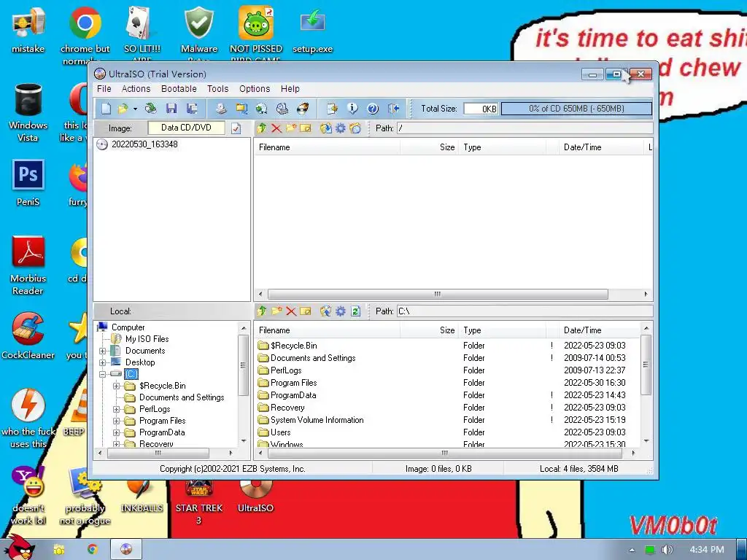
Task: Click the 0% of CD 650MB capacity bar
Action: tap(576, 109)
